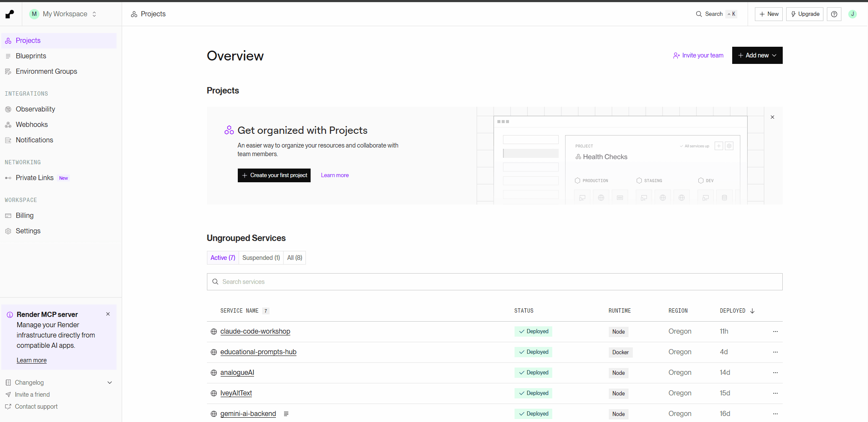Select the Active (7) tab
The height and width of the screenshot is (422, 868).
pyautogui.click(x=223, y=258)
